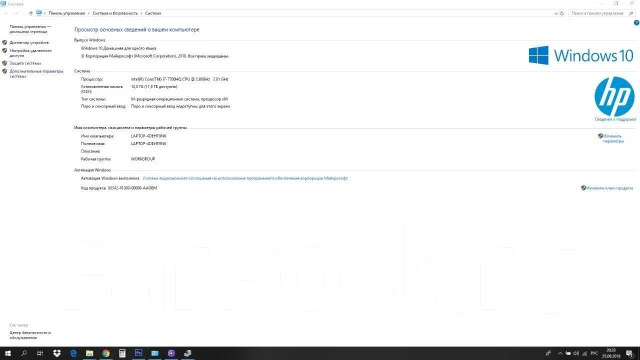The height and width of the screenshot is (360, 640).
Task: Switch to System control panel taskbar icon
Action: [x=187, y=353]
